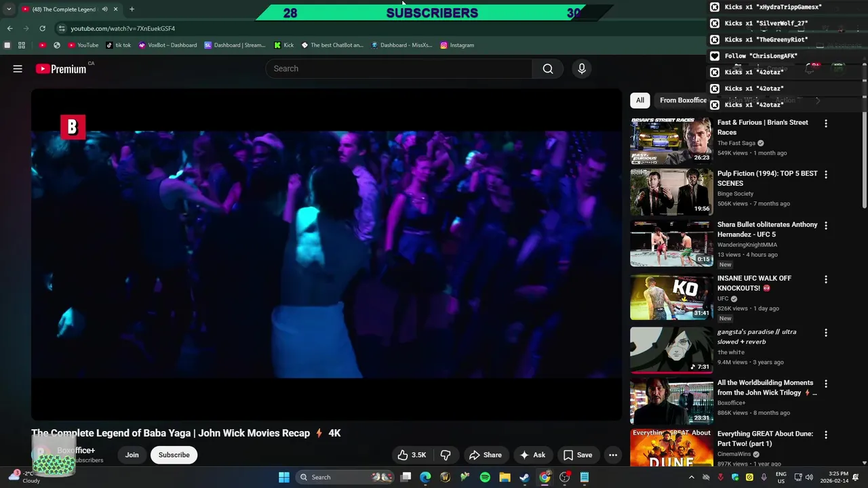View site information for youtube.com
Image resolution: width=868 pixels, height=488 pixels.
[x=61, y=28]
